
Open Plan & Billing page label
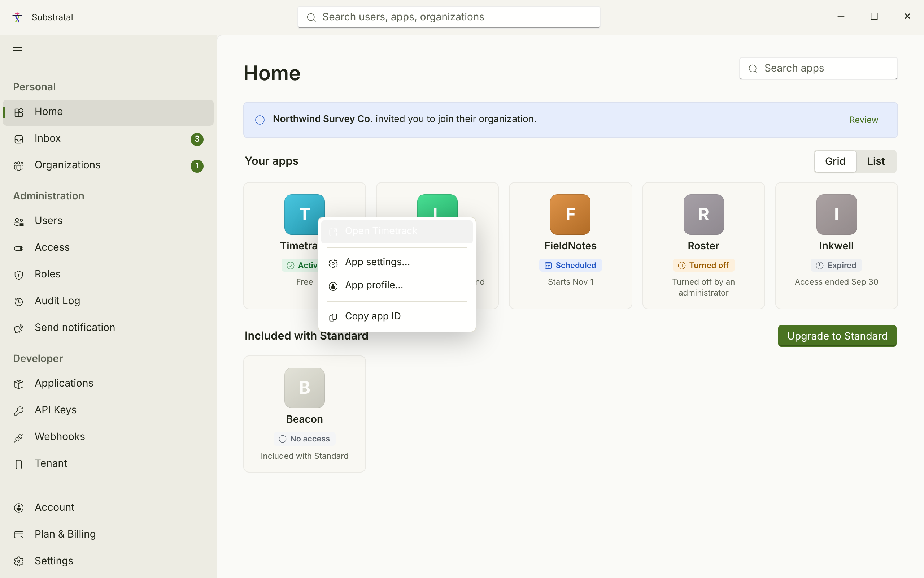[x=65, y=534]
